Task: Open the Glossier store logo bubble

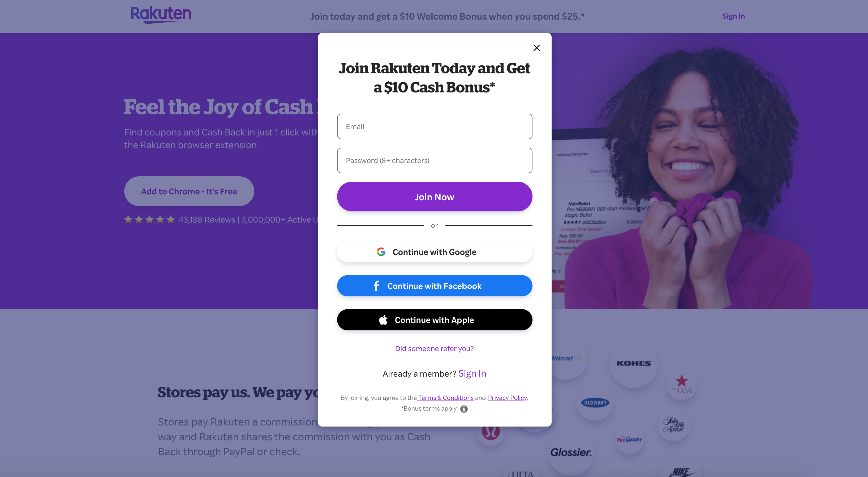Action: tap(571, 452)
